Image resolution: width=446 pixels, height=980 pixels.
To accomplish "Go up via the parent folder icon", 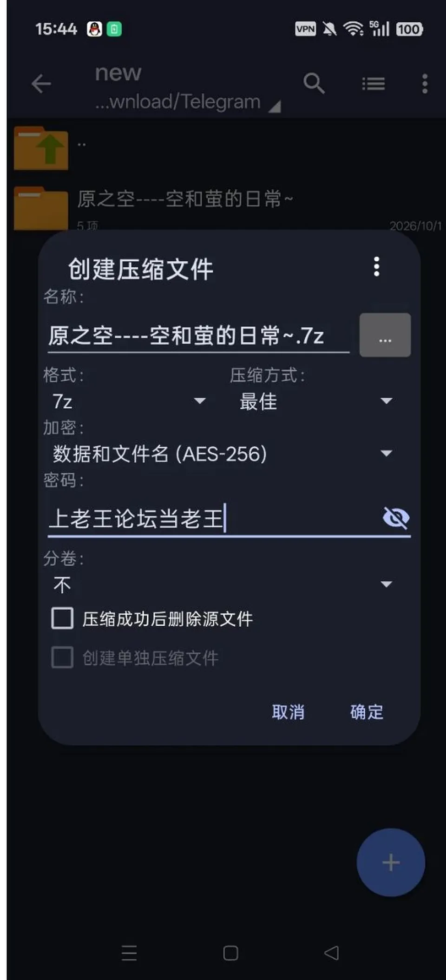I will pyautogui.click(x=41, y=148).
